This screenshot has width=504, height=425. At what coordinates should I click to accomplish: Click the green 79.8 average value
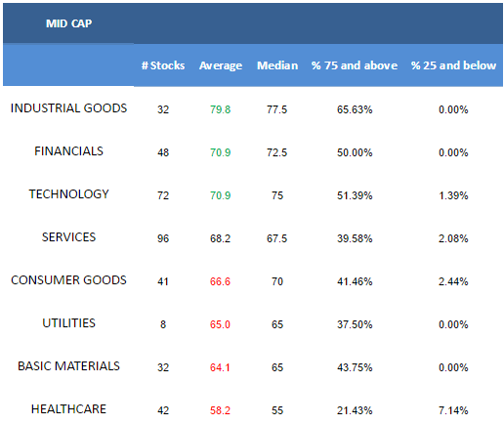(221, 109)
